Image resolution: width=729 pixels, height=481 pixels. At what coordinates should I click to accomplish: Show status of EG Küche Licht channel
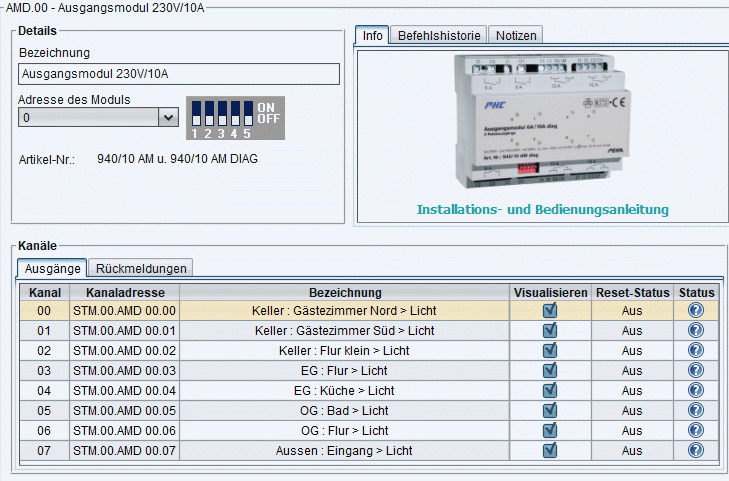point(696,391)
